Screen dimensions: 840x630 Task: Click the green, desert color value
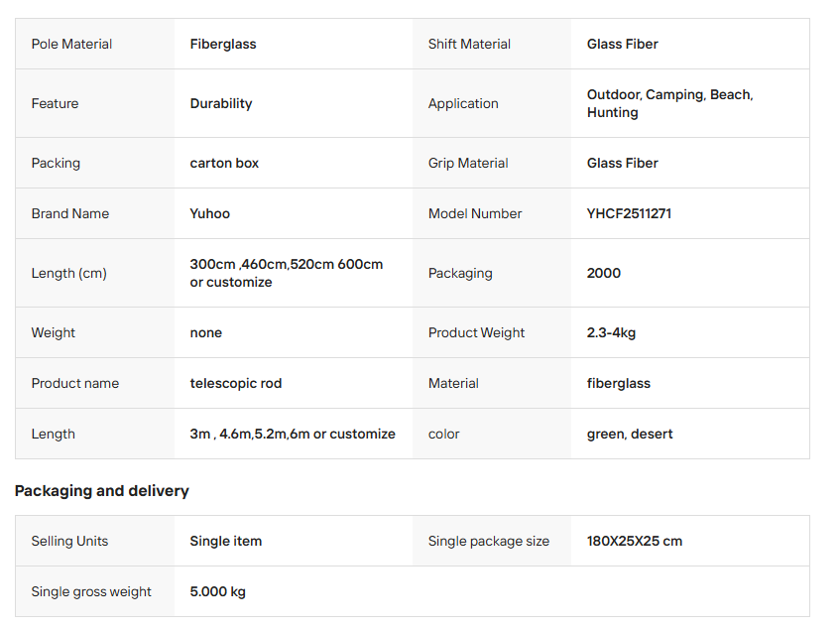click(x=630, y=434)
